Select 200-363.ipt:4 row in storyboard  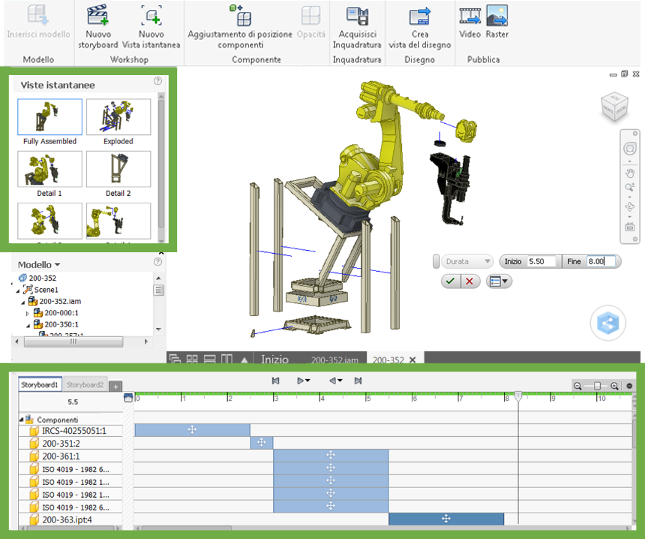pyautogui.click(x=71, y=520)
